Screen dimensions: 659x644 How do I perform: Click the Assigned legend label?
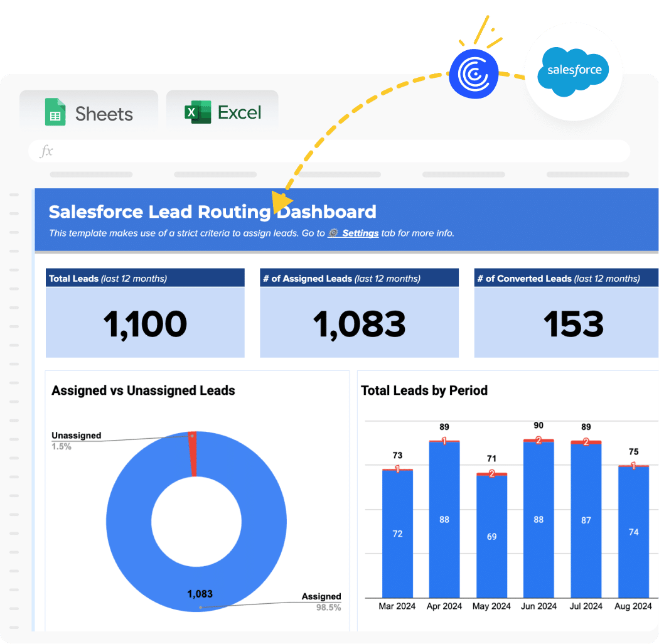click(321, 596)
